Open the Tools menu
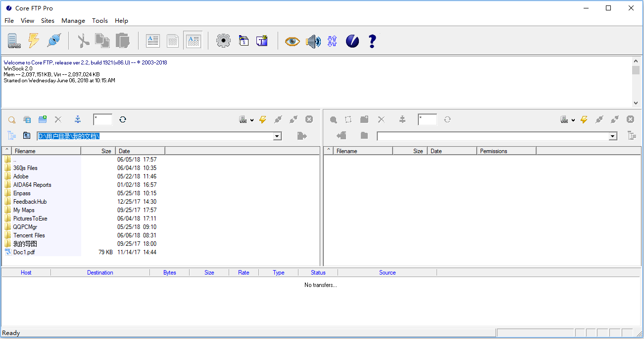The height and width of the screenshot is (339, 644). pyautogui.click(x=100, y=21)
